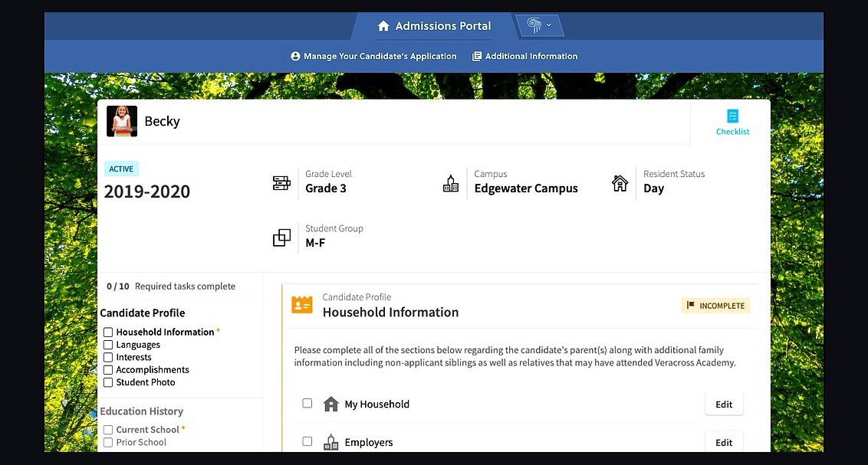Viewport: 868px width, 465px height.
Task: Tick the Employers checkbox
Action: [x=307, y=442]
